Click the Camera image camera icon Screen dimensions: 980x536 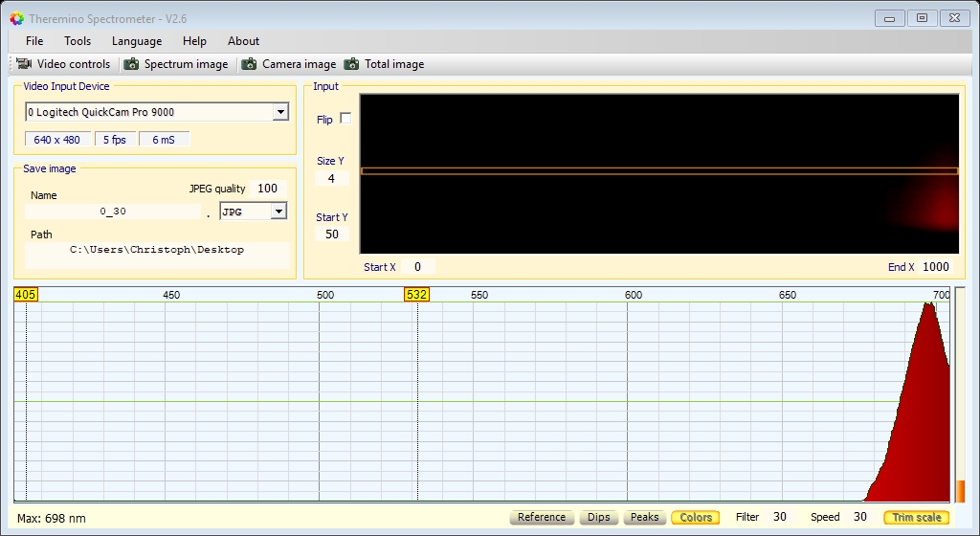point(249,64)
